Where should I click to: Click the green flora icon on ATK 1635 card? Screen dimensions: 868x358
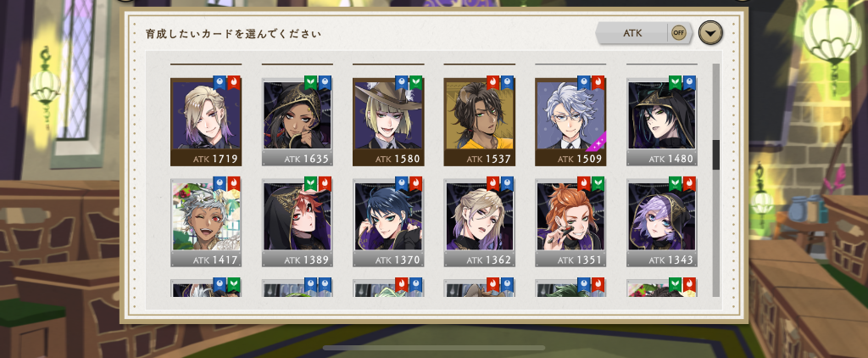(310, 83)
